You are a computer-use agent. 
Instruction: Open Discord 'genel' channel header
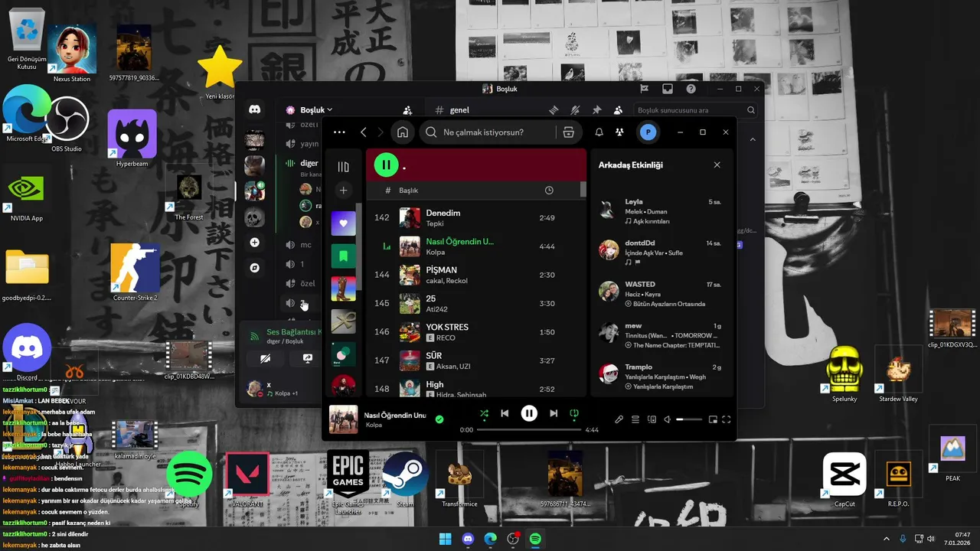[x=459, y=110]
